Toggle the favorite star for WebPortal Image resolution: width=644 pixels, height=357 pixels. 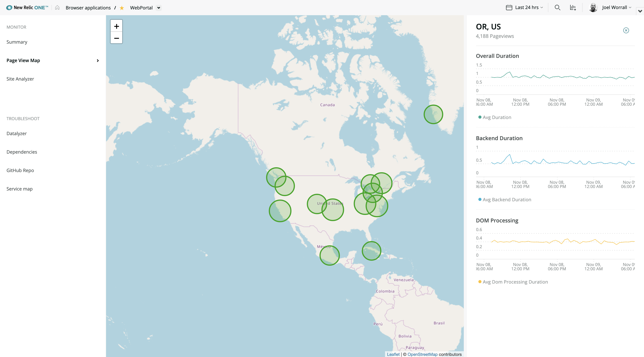tap(122, 8)
